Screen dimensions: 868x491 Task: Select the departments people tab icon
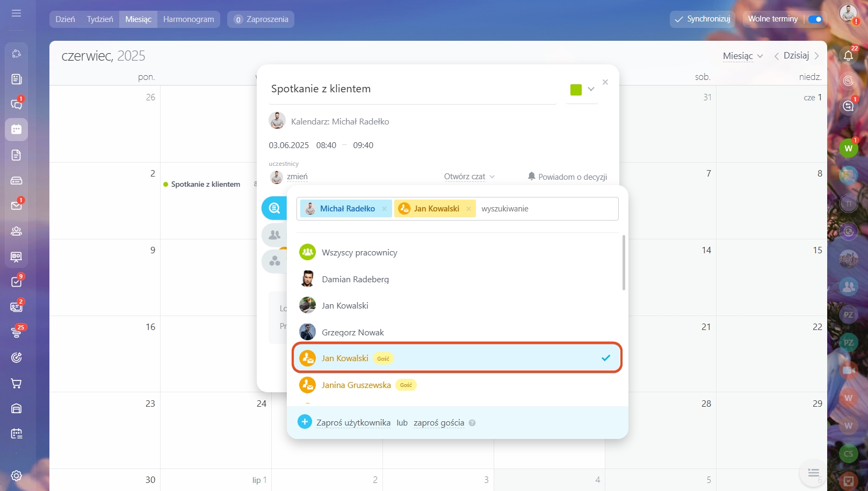tap(274, 235)
